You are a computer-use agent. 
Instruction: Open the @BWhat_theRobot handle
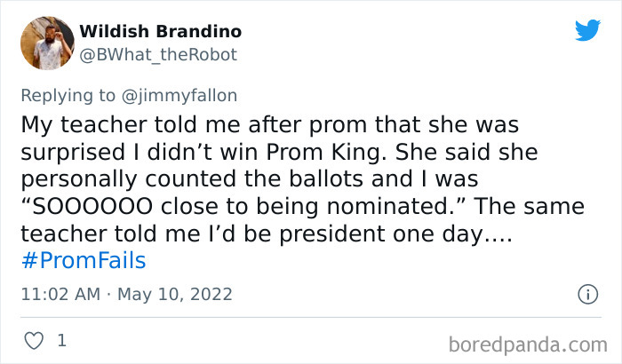tap(159, 54)
